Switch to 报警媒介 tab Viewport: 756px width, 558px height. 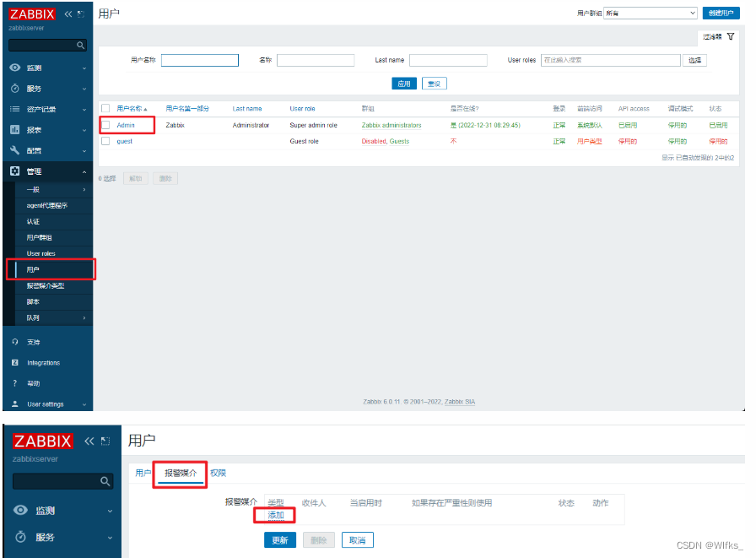181,473
